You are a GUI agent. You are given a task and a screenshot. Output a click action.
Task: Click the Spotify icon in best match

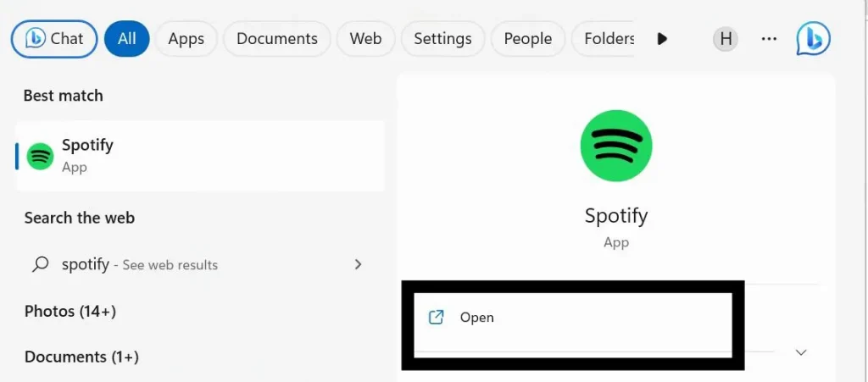(x=41, y=156)
